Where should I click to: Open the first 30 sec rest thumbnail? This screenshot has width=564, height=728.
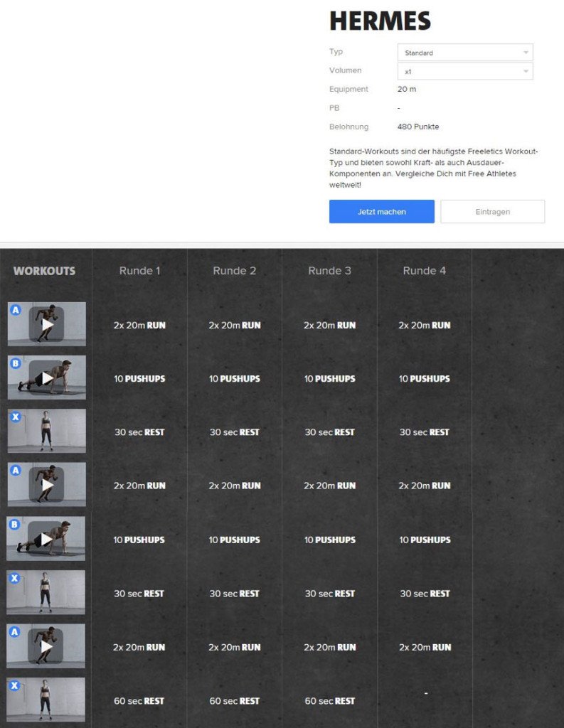tap(46, 431)
